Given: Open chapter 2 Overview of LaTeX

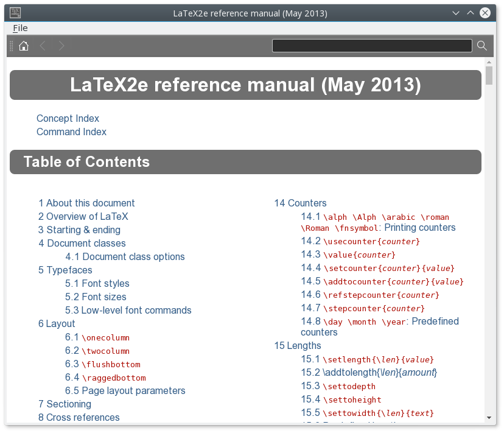Looking at the screenshot, I should [x=83, y=217].
